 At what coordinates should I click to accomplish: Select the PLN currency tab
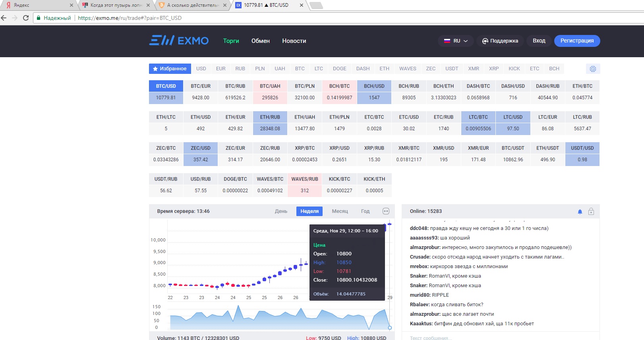pos(260,69)
